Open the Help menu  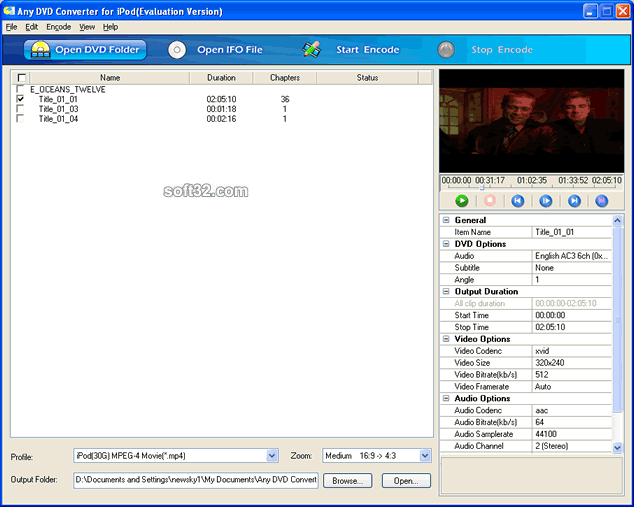click(110, 27)
